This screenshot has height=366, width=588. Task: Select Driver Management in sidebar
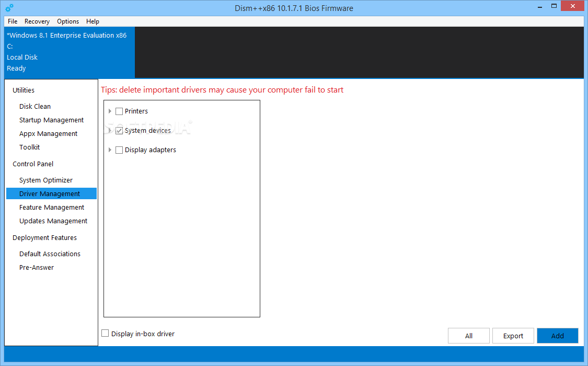[x=51, y=193]
